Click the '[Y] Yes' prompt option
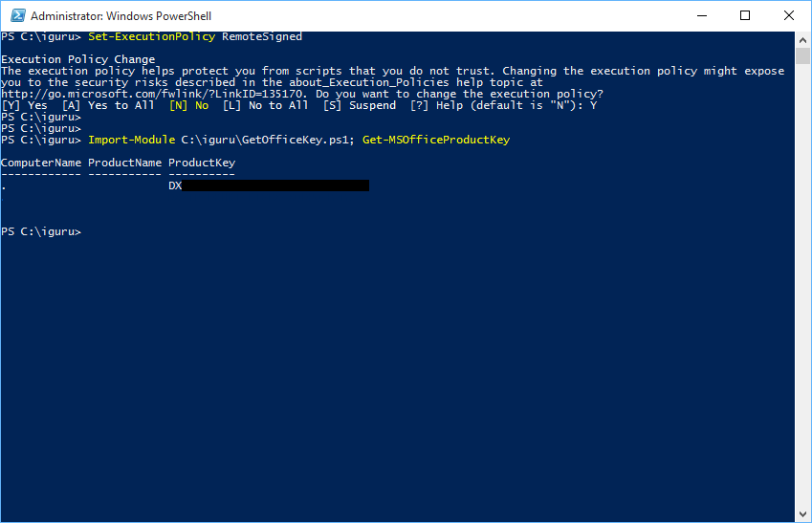 pyautogui.click(x=24, y=105)
